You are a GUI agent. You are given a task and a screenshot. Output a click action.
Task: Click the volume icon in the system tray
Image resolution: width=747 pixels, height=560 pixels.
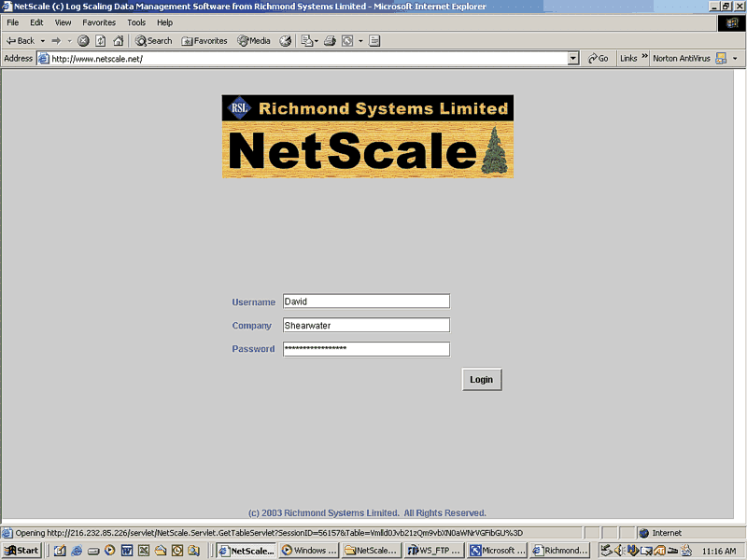point(618,550)
